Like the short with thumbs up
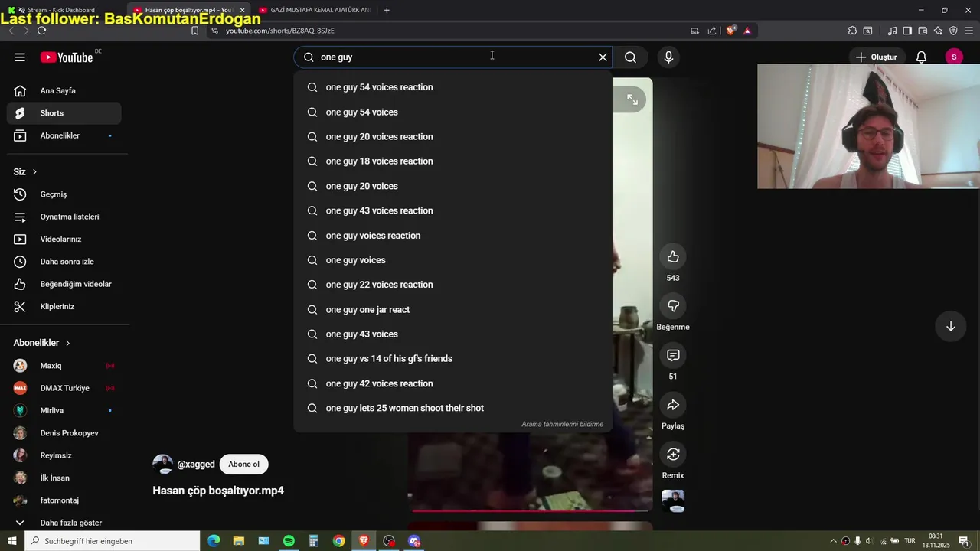This screenshot has width=980, height=551. coord(673,256)
